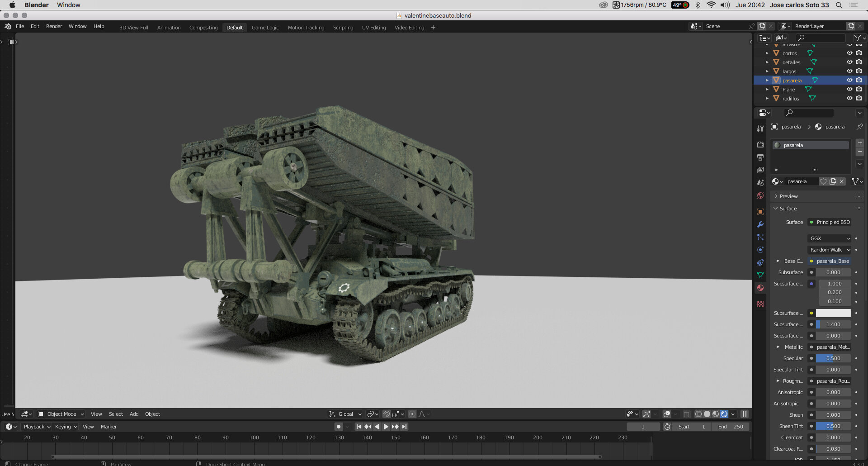This screenshot has height=466, width=868.
Task: Open the Object Data mesh tab
Action: pos(760,275)
